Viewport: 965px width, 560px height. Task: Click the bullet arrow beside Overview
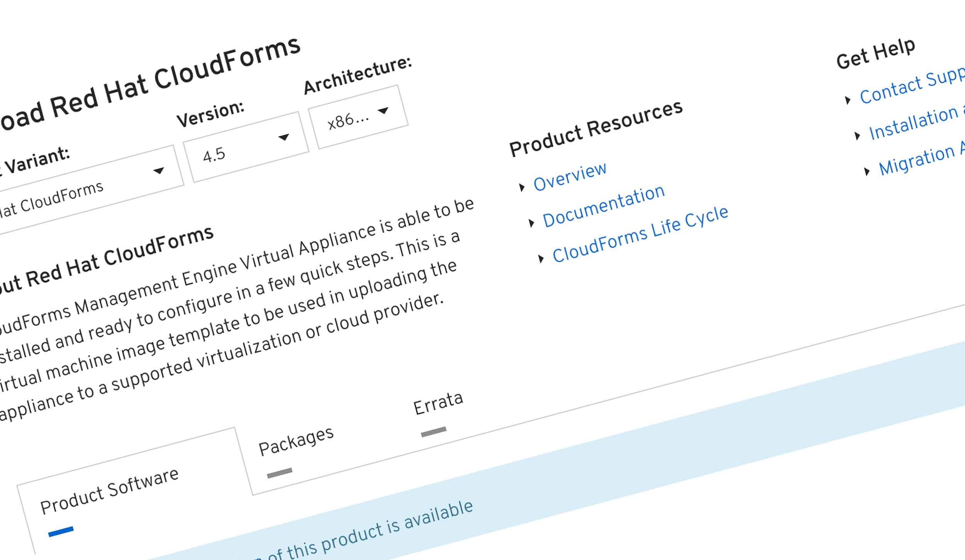(522, 187)
